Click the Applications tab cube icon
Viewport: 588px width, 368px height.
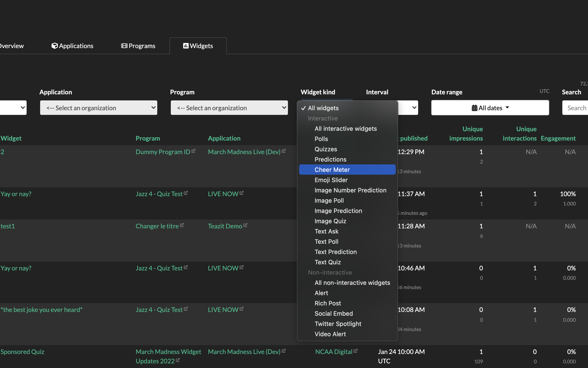[x=54, y=46]
